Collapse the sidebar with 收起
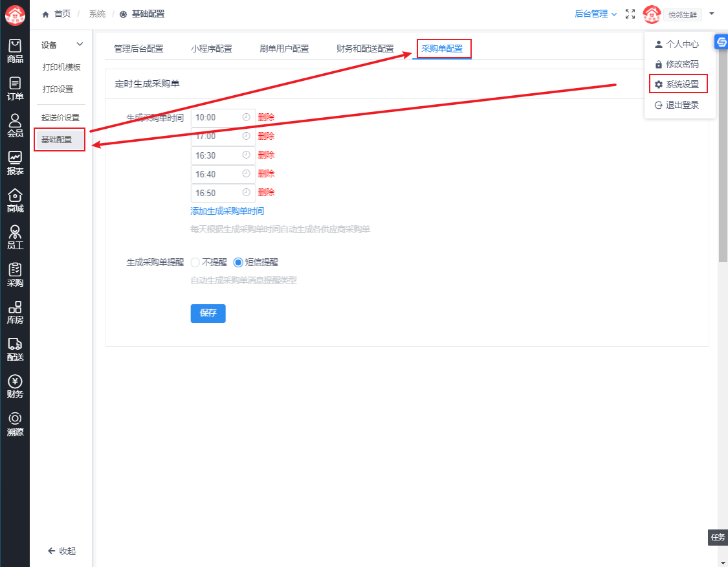728x567 pixels. (61, 551)
